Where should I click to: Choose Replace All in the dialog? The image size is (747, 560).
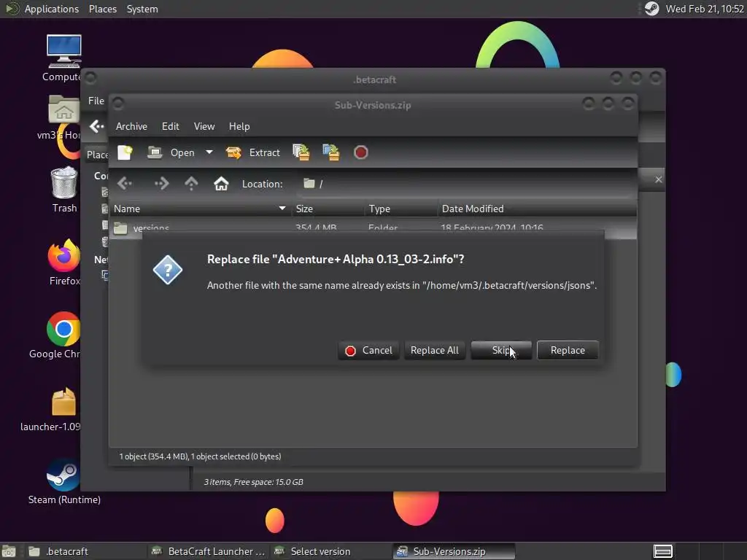point(435,351)
